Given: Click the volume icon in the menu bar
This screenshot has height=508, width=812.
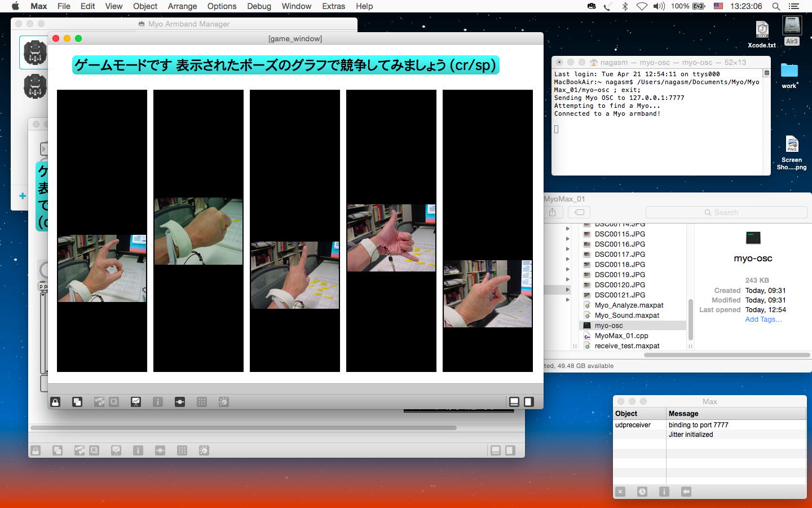Looking at the screenshot, I should click(659, 6).
